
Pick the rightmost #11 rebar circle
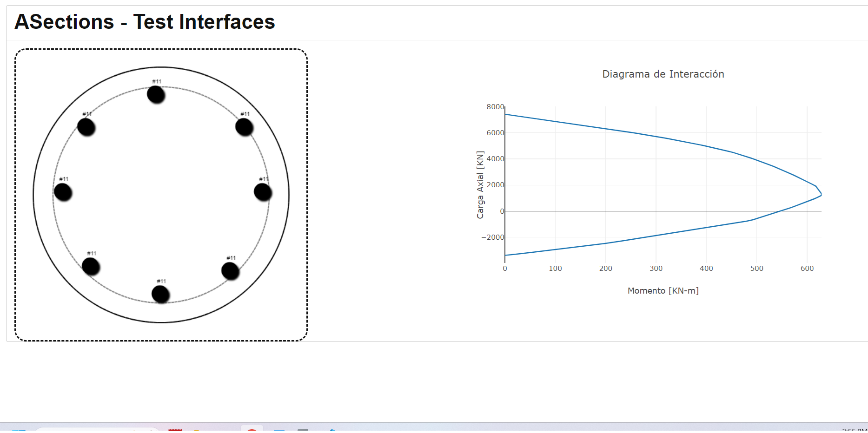pyautogui.click(x=263, y=192)
